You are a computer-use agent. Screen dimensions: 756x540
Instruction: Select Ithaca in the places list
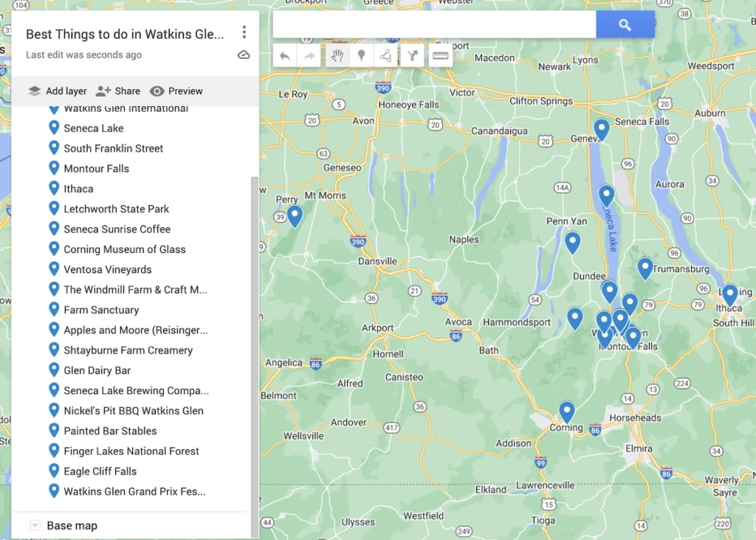pyautogui.click(x=78, y=189)
